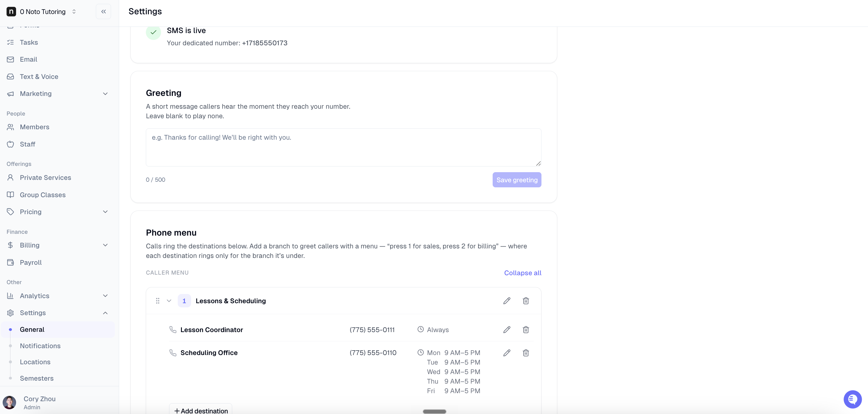Open the Notifications settings page

click(40, 346)
